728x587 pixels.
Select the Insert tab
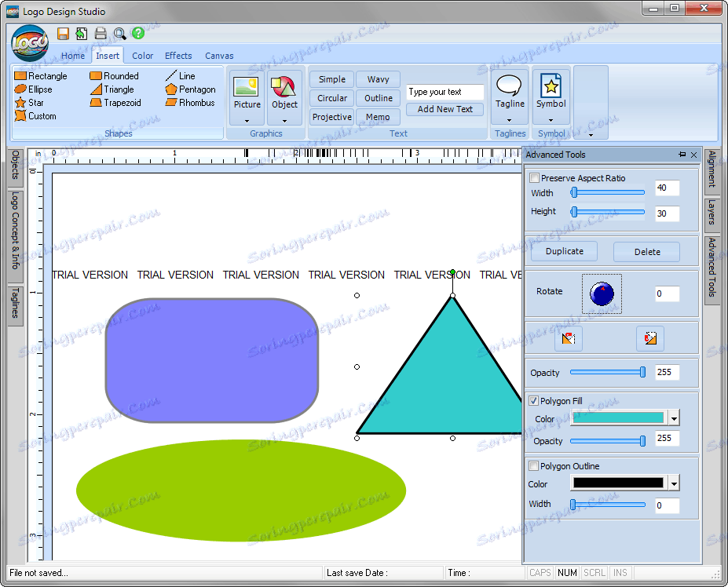pyautogui.click(x=108, y=56)
